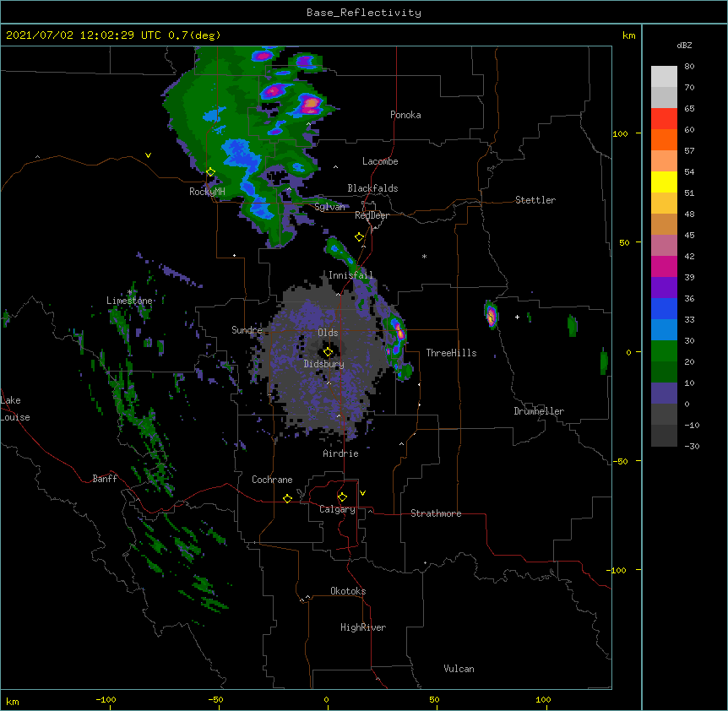The width and height of the screenshot is (728, 711).
Task: Select the HighRiver label
Action: tap(363, 627)
